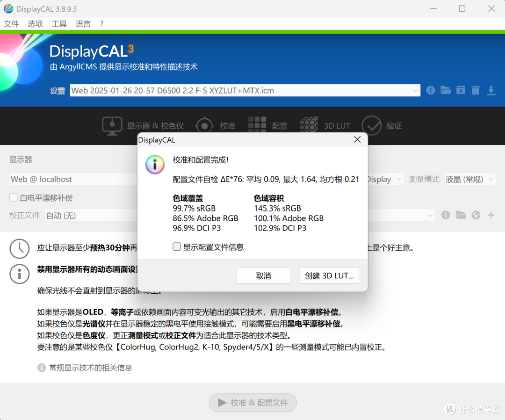Delete the settings file with the trash icon
This screenshot has height=420, width=505.
476,90
